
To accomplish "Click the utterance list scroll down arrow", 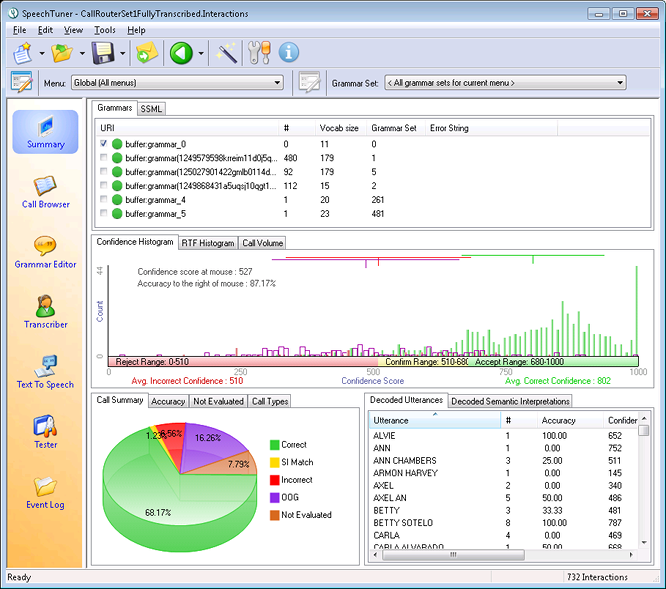I will coord(644,543).
